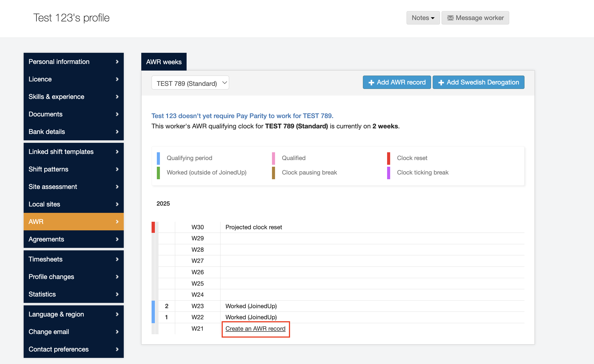
Task: Select the AWR weeks tab
Action: point(164,62)
